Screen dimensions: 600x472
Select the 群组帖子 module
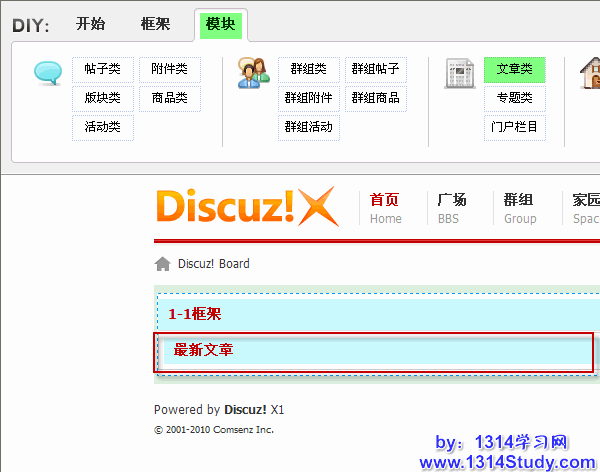pyautogui.click(x=375, y=69)
